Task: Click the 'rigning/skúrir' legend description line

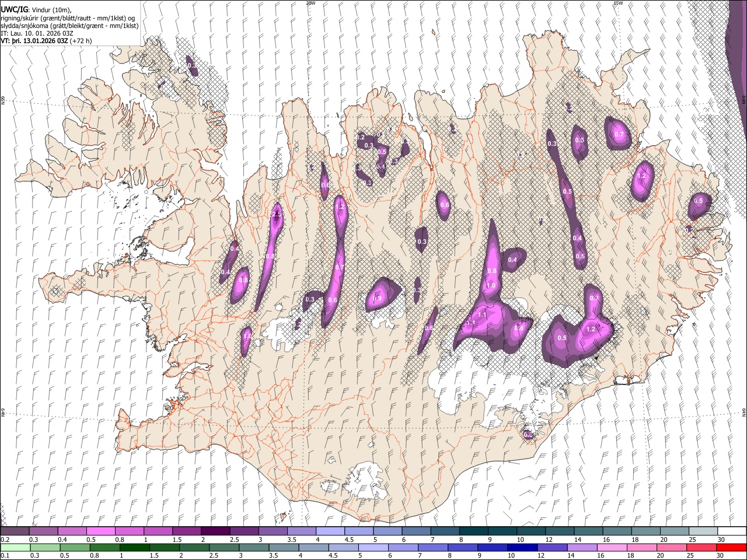Action: tap(67, 18)
